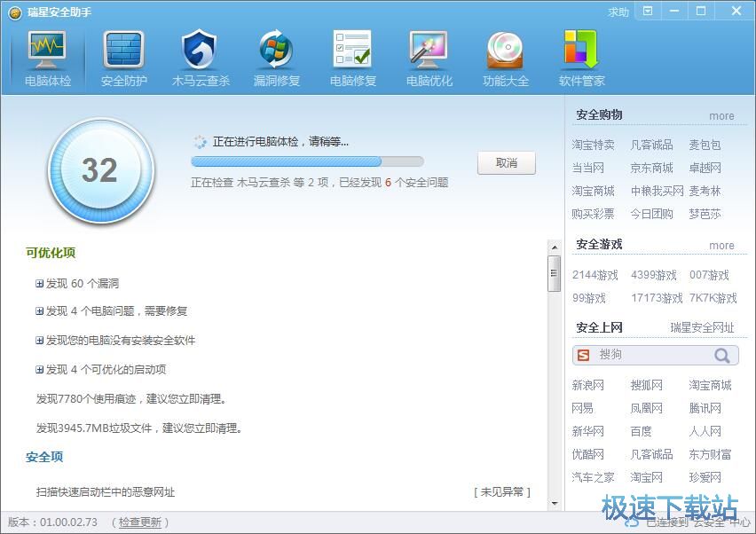Open the 中粮我买网 link

pyautogui.click(x=657, y=192)
